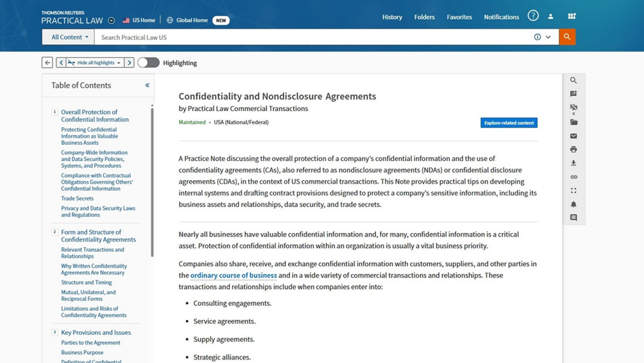644x363 pixels.
Task: Click the folder icon in the right sidebar
Action: click(x=573, y=122)
